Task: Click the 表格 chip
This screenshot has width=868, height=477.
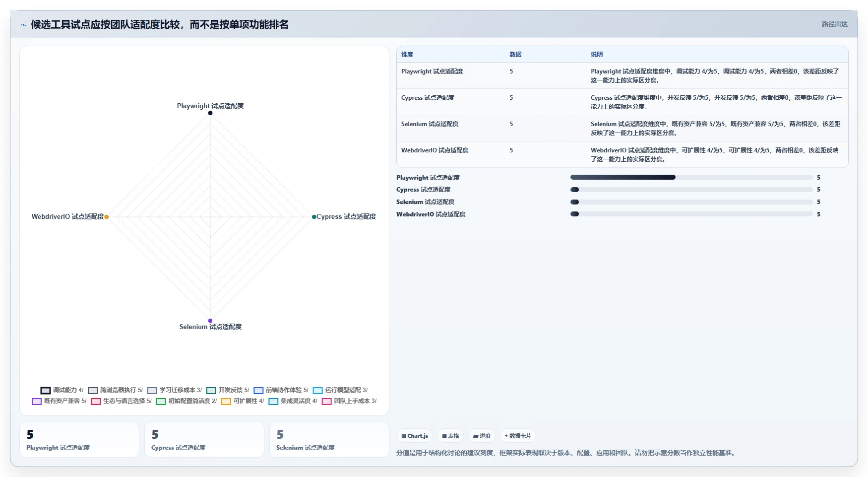Action: tap(450, 436)
